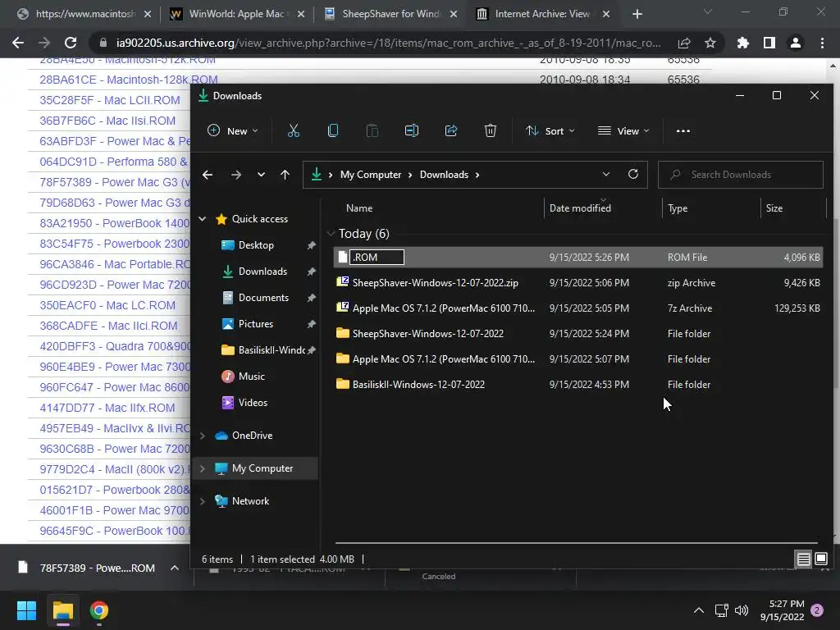
Task: Switch to WinWorld Apple Mac tab
Action: coord(237,14)
